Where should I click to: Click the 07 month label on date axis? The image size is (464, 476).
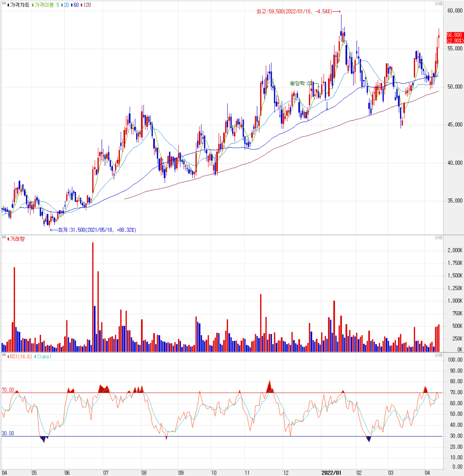coord(106,473)
